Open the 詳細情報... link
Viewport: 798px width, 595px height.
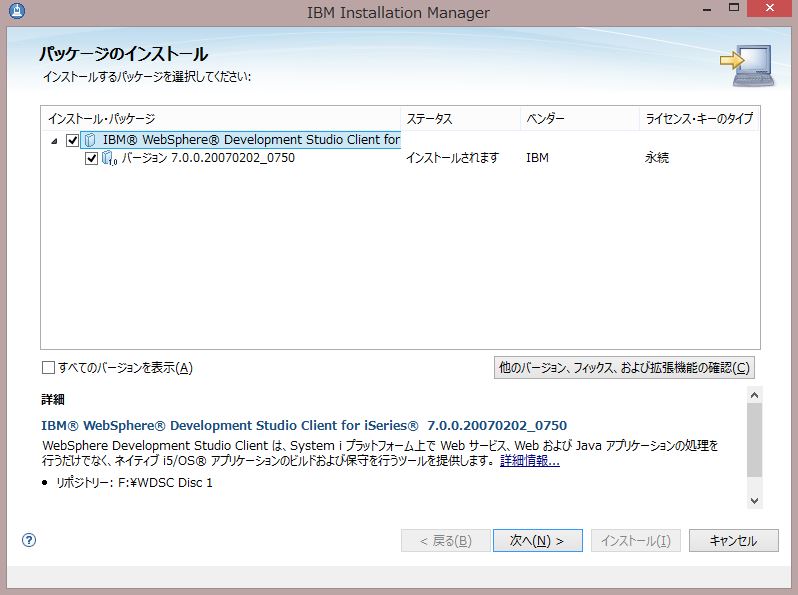530,461
